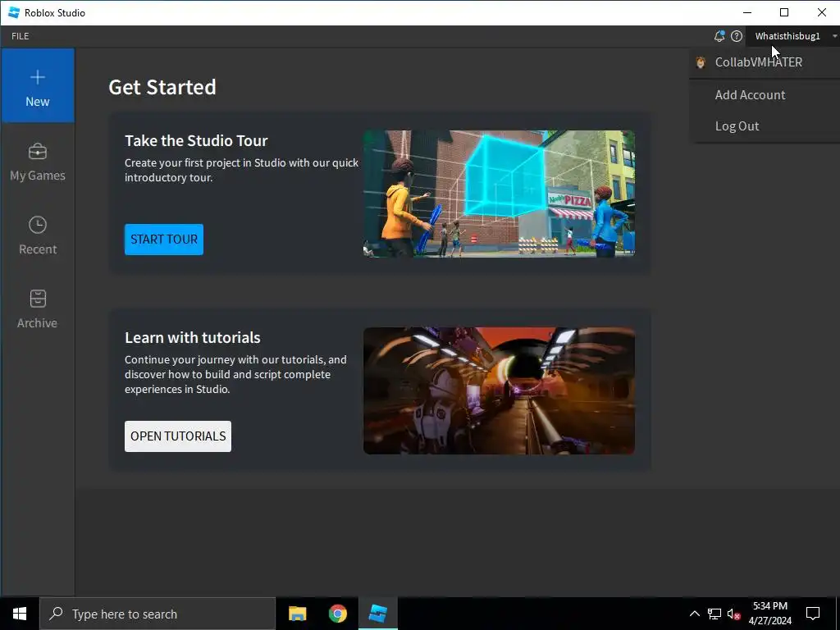Select Log Out from account menu

(x=765, y=126)
